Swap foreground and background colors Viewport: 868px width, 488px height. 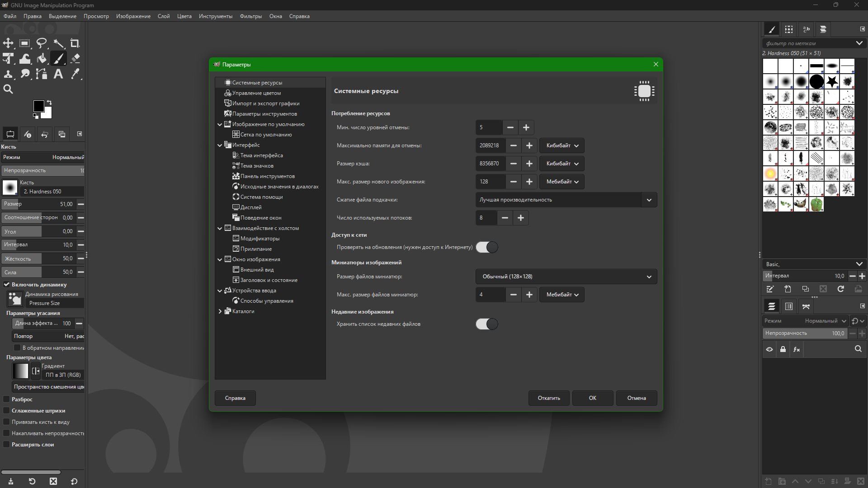[x=49, y=103]
